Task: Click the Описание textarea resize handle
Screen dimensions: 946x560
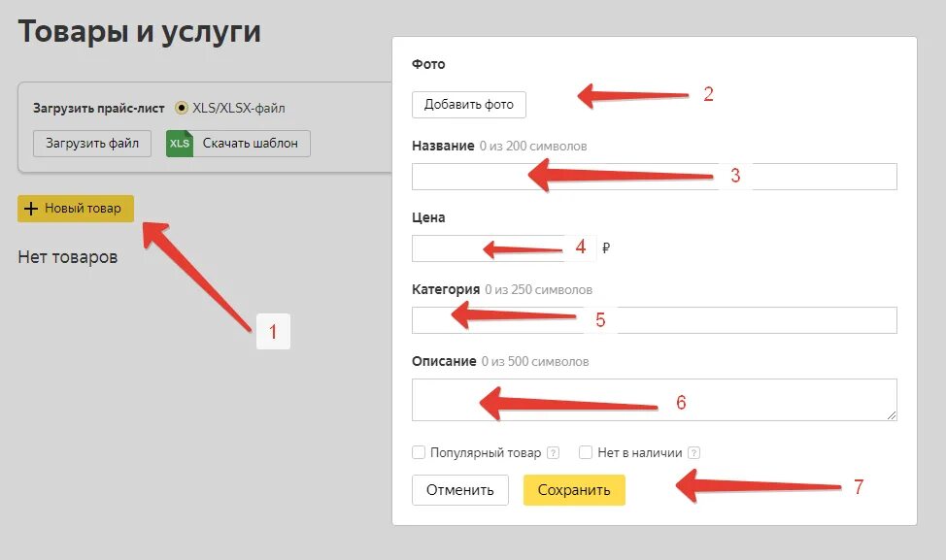Action: 892,415
